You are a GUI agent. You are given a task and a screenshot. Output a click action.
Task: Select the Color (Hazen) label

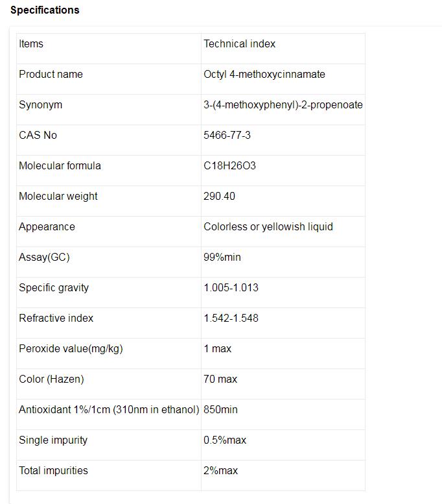(x=51, y=379)
